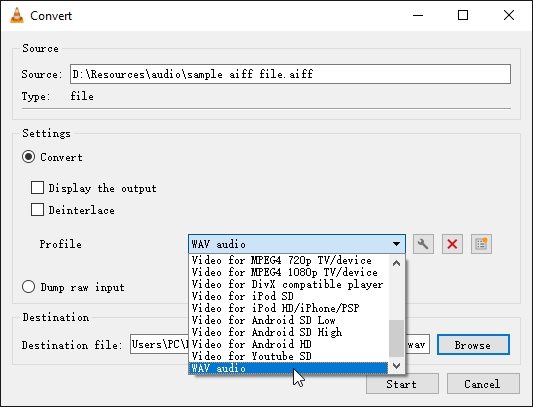Viewport: 533px width, 407px height.
Task: Pick Video for DivX compatible player
Action: click(288, 284)
